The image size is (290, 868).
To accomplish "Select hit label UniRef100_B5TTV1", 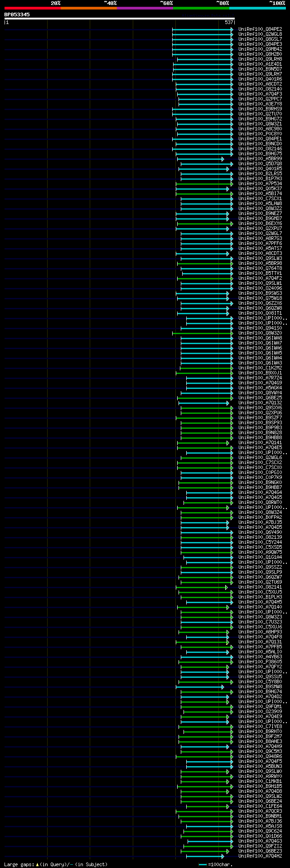I will pos(260,273).
